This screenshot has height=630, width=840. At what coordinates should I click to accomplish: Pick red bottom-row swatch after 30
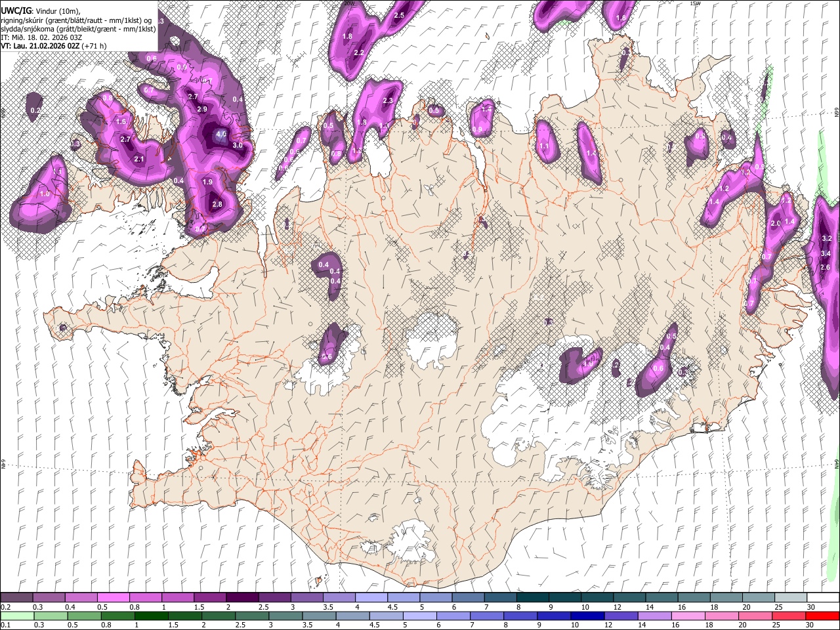(822, 616)
